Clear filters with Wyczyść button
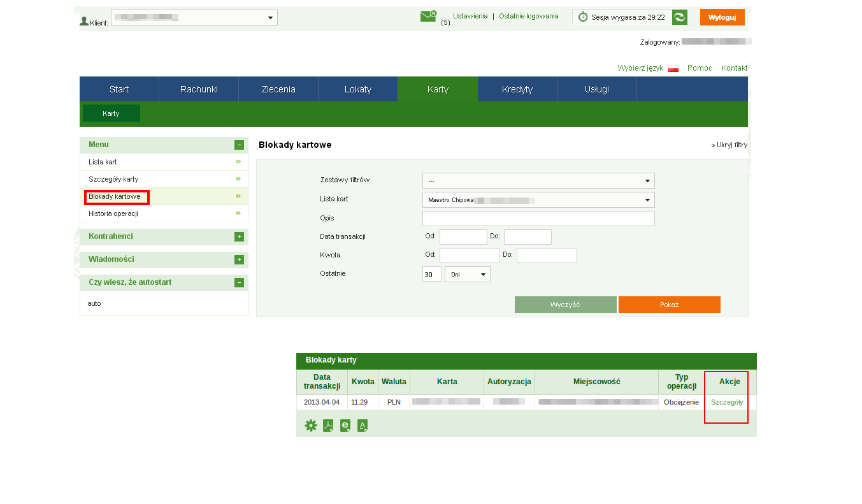Viewport: 862px width, 504px height. click(566, 305)
